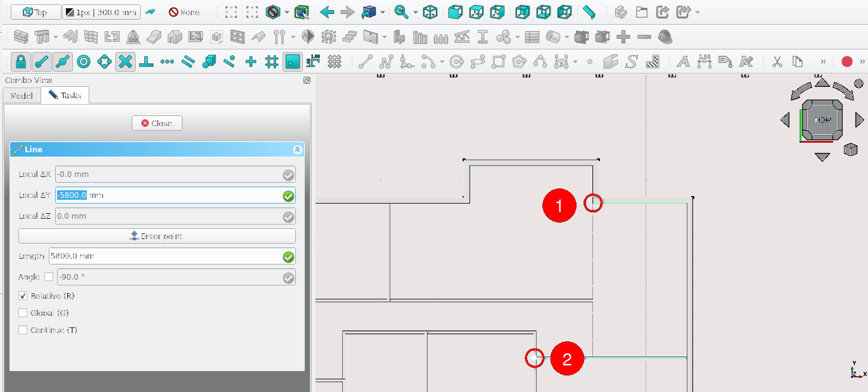The width and height of the screenshot is (868, 392).
Task: Open the zoom tool dropdown arrow
Action: pyautogui.click(x=416, y=12)
